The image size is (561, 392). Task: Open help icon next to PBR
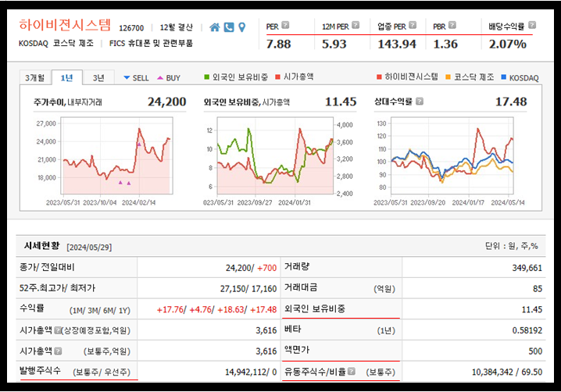pyautogui.click(x=452, y=25)
